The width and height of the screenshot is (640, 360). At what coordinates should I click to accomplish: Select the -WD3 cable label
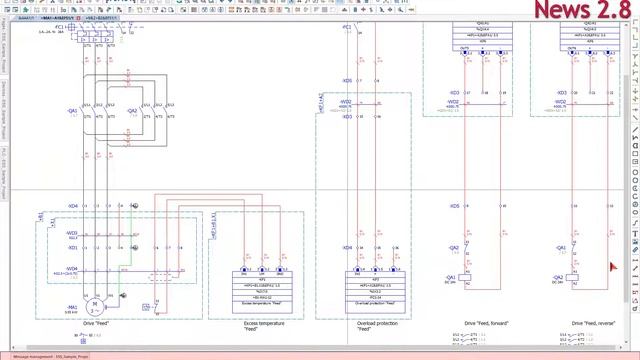click(72, 233)
